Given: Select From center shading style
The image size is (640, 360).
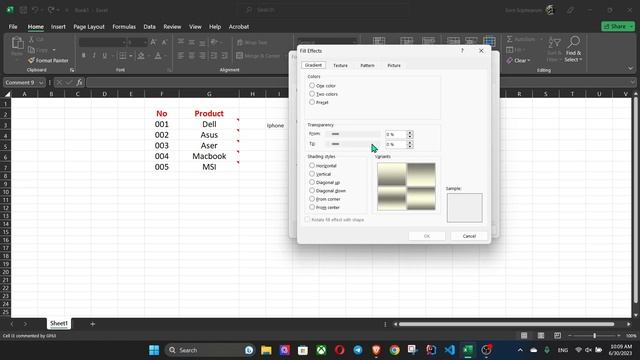Looking at the screenshot, I should pos(312,207).
